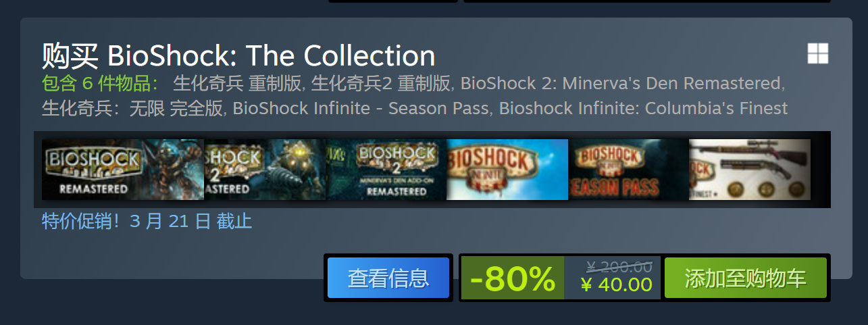Open the 生化奇兵 重制版 link

pos(238,84)
